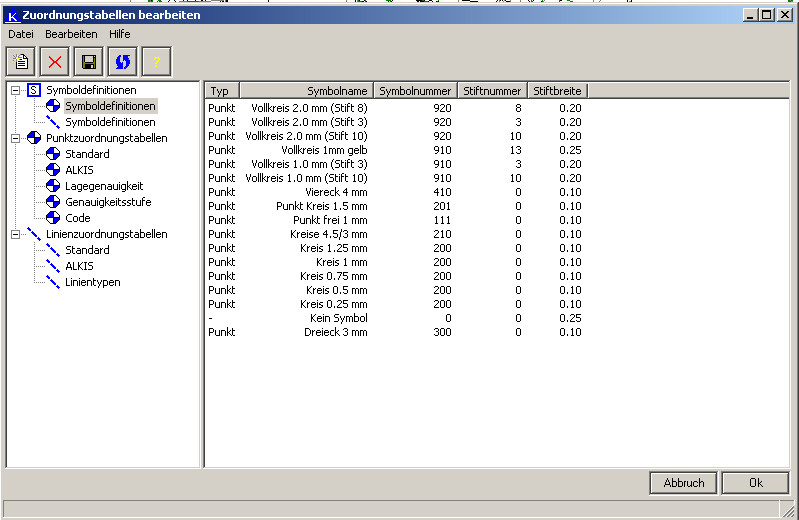Click Symbolnummer 111 cell
The image size is (799, 520).
click(442, 220)
